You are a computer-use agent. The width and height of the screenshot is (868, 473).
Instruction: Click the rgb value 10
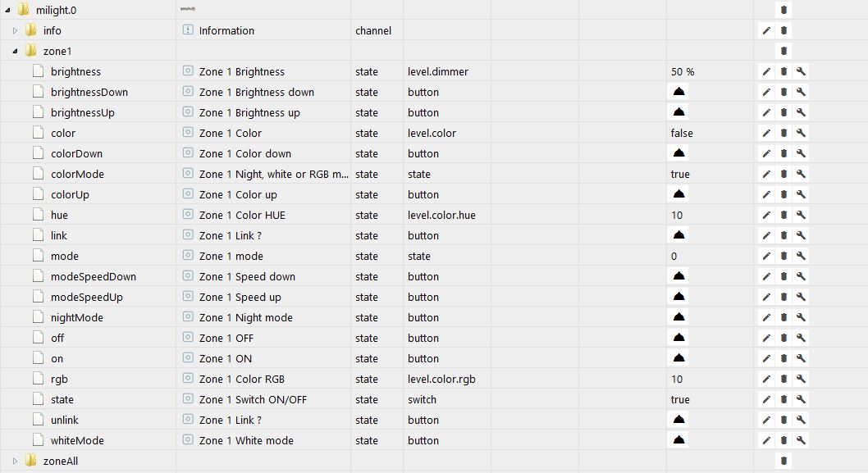677,380
